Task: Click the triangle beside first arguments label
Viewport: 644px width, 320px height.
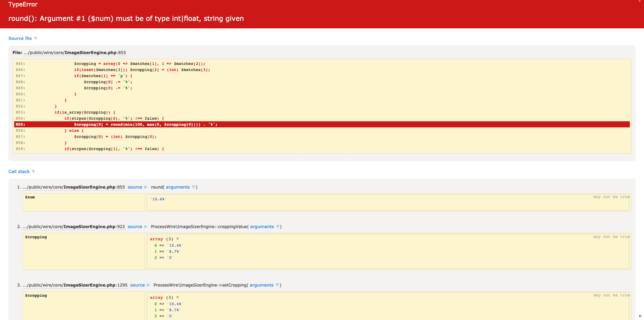Action: [194, 187]
